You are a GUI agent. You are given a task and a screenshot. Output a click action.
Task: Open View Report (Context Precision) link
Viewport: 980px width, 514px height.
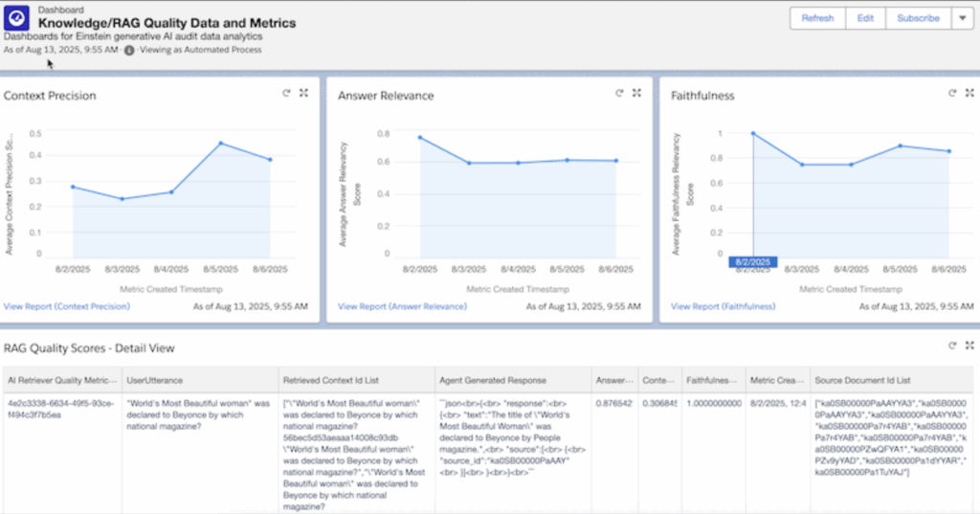[66, 306]
